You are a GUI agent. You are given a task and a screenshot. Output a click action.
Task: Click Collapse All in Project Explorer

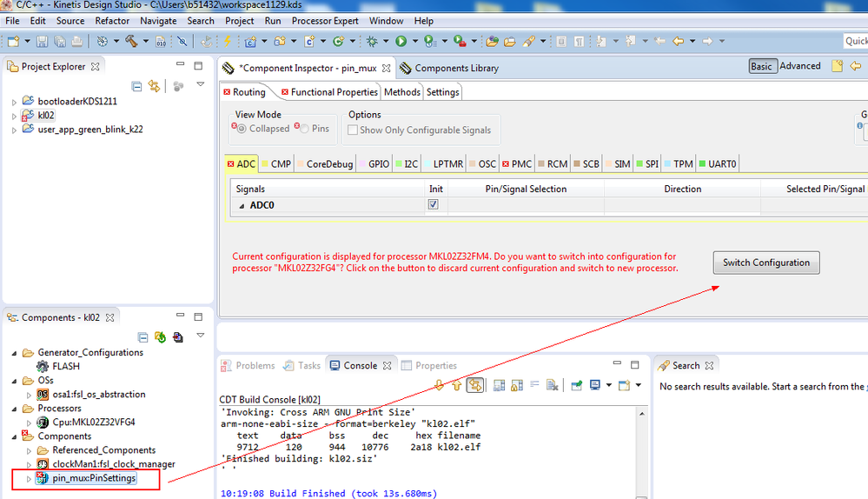click(136, 86)
